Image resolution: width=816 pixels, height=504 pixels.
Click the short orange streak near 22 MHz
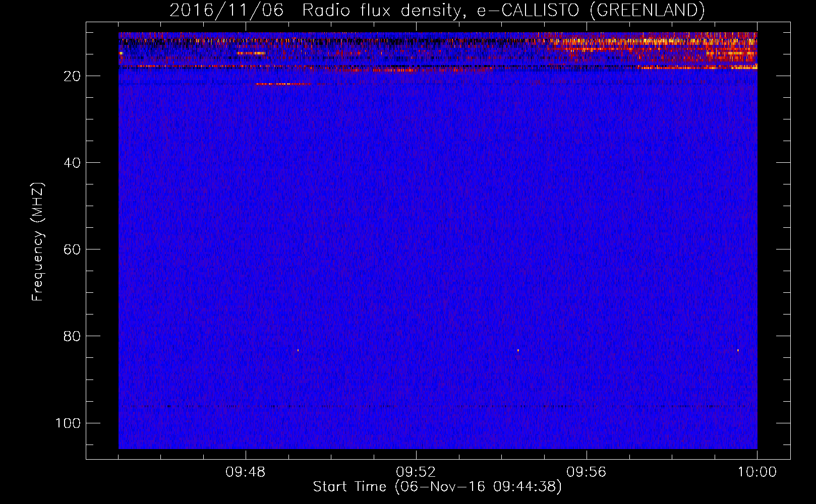point(282,84)
